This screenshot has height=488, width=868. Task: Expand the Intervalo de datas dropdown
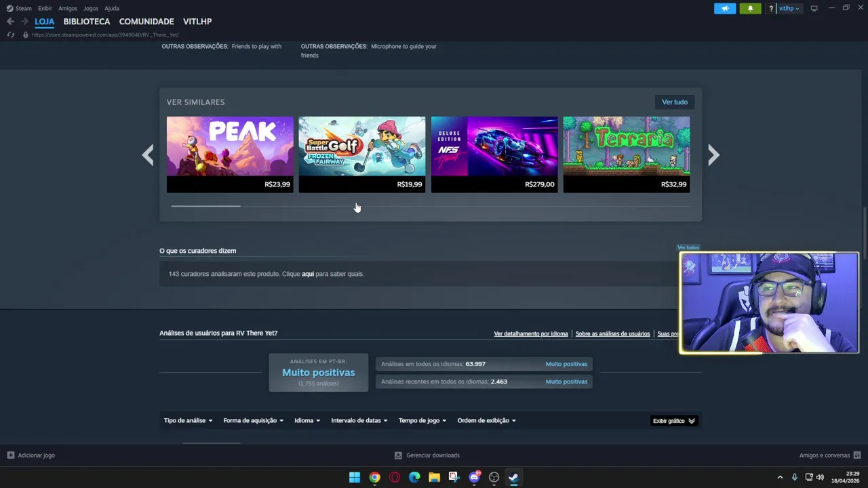[359, 421]
